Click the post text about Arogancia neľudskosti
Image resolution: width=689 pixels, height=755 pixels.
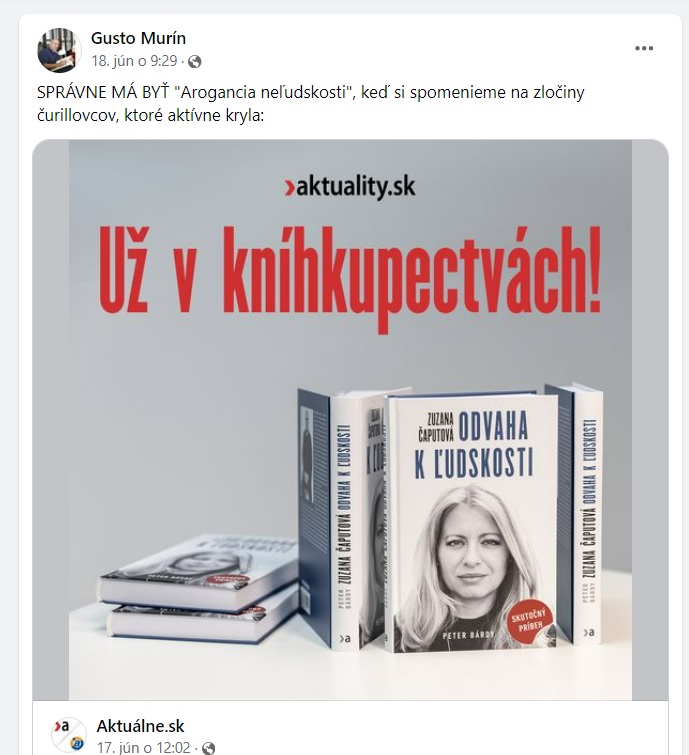tap(311, 104)
